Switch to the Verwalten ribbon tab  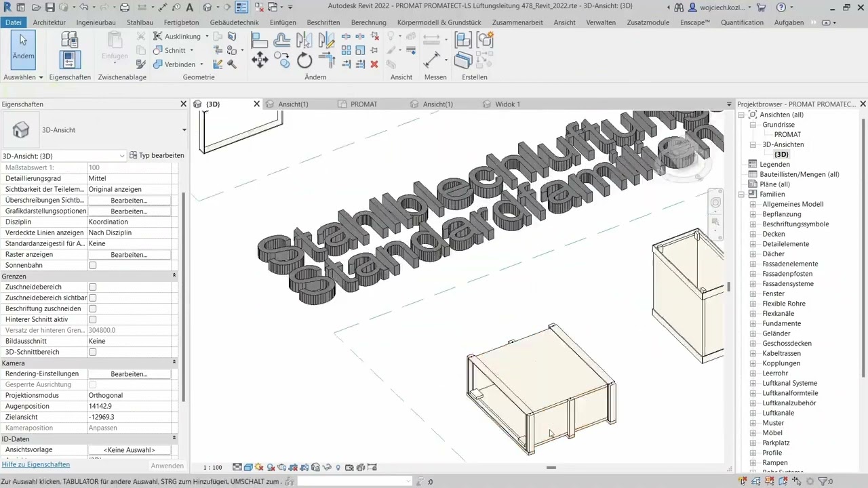[x=601, y=22]
